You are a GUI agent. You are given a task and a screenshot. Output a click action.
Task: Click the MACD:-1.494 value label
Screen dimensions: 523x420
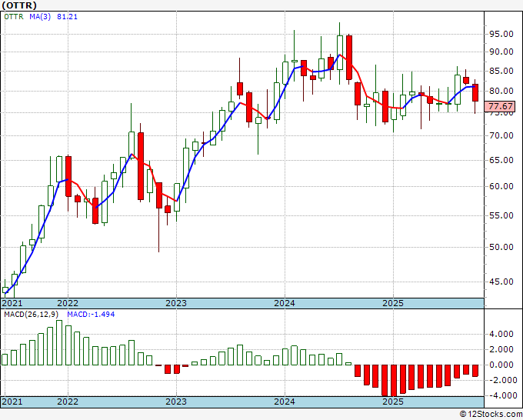(91, 315)
